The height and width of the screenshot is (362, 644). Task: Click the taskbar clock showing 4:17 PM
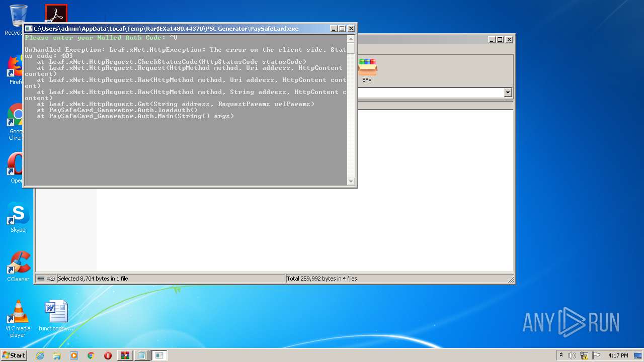pos(618,355)
